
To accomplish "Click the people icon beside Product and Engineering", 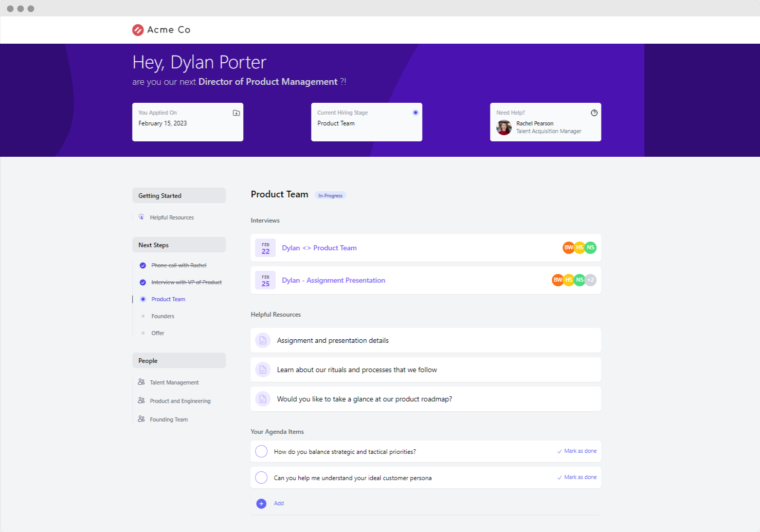I will (141, 400).
